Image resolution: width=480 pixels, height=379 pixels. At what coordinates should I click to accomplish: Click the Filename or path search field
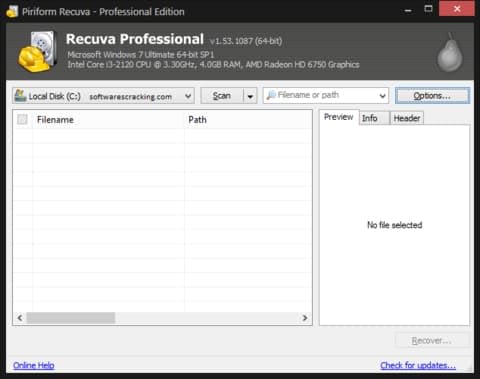(x=326, y=96)
